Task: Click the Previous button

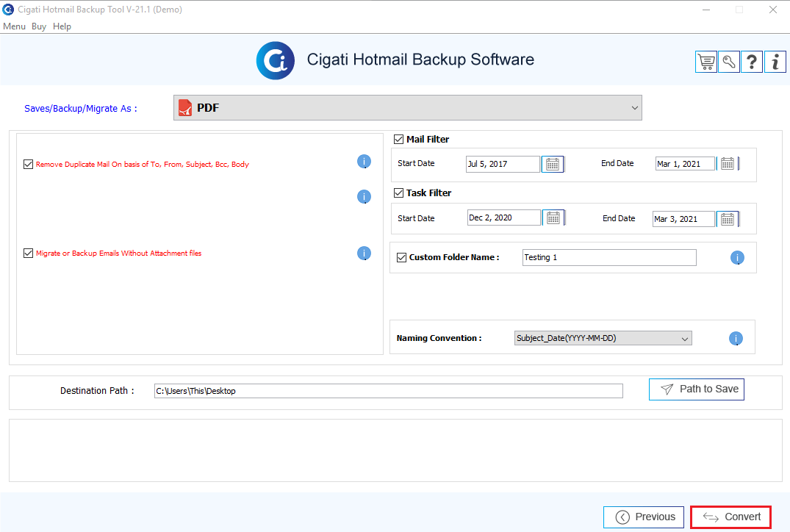Action: click(x=643, y=517)
